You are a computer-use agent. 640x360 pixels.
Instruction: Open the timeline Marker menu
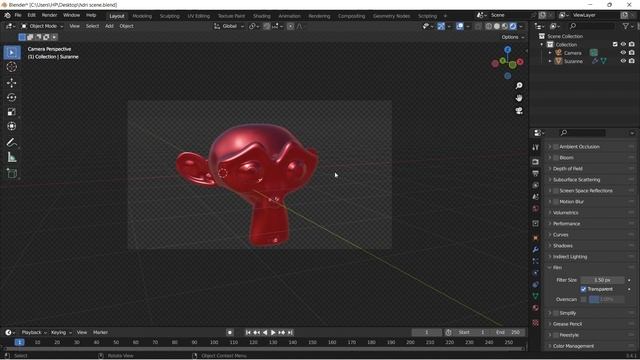[x=100, y=333]
